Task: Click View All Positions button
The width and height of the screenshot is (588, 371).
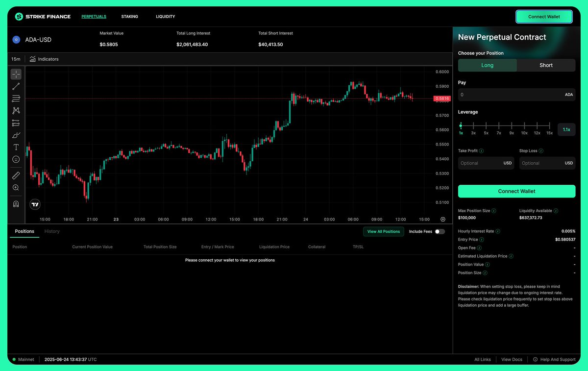Action: pyautogui.click(x=384, y=231)
